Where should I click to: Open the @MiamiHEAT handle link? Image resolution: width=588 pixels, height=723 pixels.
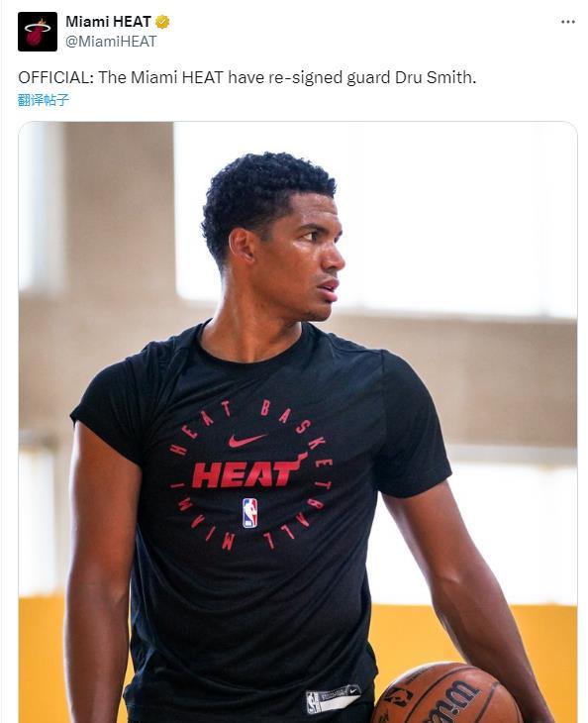[x=111, y=42]
